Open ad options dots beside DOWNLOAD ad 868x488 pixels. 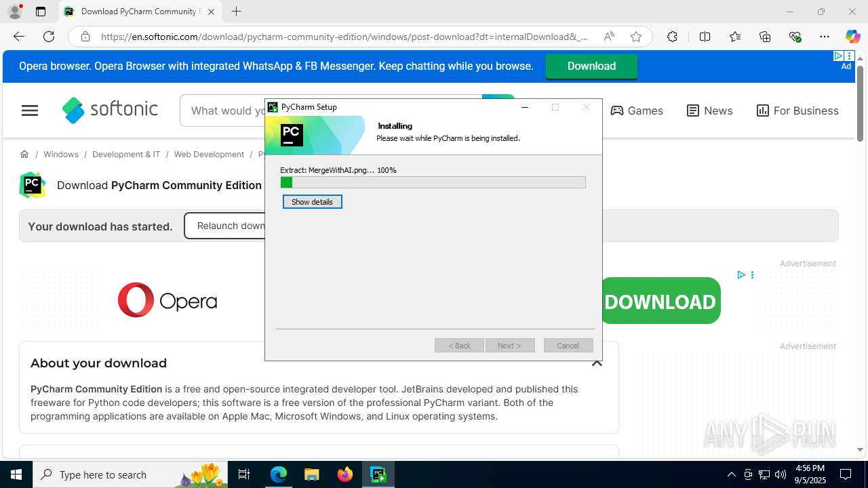tap(752, 274)
